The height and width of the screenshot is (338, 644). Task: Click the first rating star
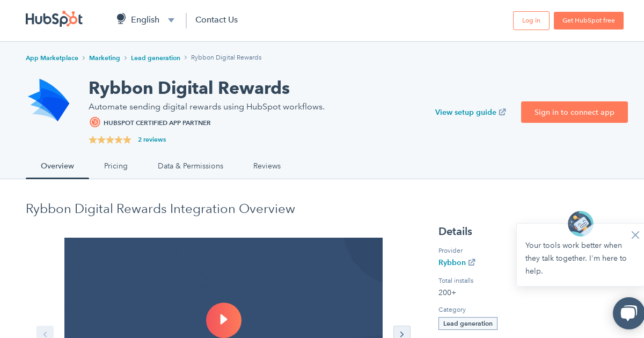(92, 139)
